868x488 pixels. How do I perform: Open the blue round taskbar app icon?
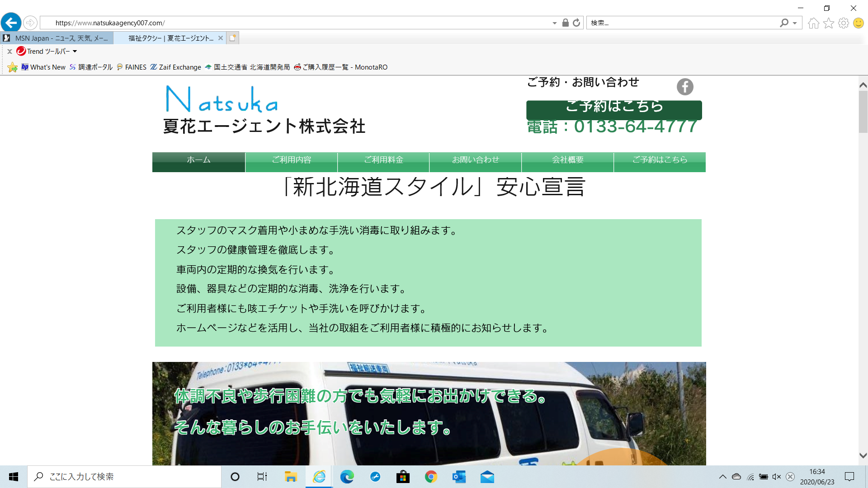375,477
